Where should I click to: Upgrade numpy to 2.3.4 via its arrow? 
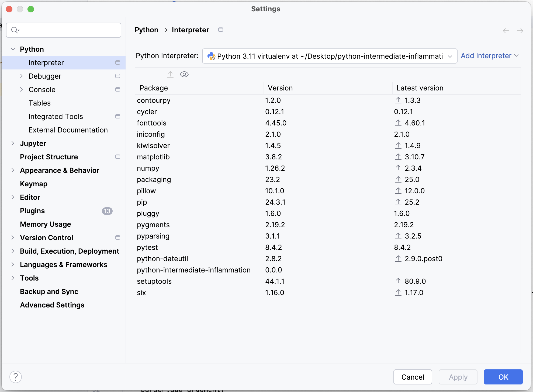(x=399, y=168)
